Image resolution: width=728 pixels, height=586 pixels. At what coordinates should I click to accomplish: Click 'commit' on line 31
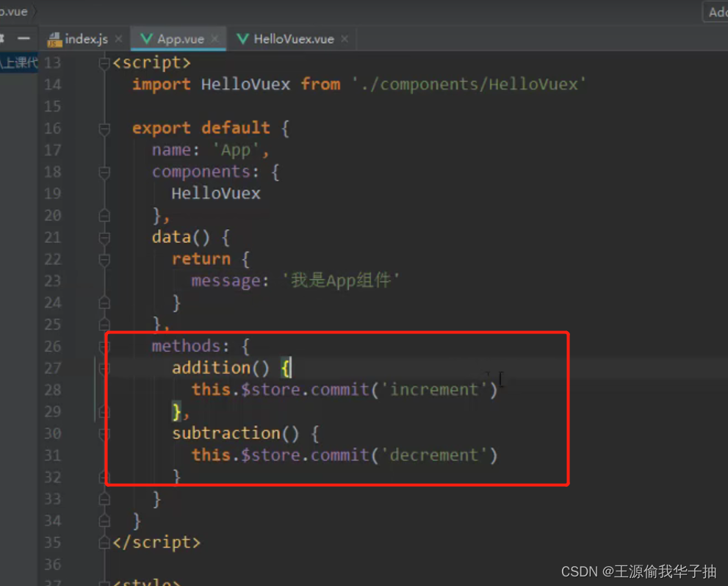[339, 455]
